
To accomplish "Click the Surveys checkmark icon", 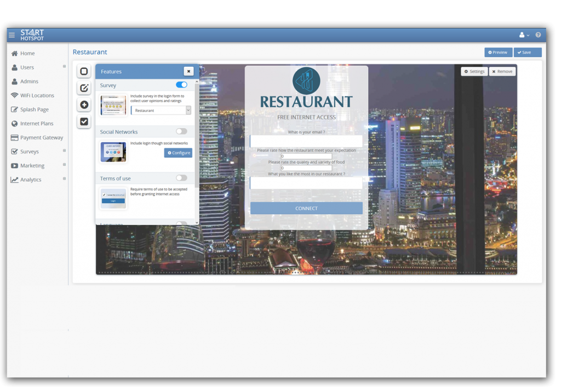I will coord(14,151).
